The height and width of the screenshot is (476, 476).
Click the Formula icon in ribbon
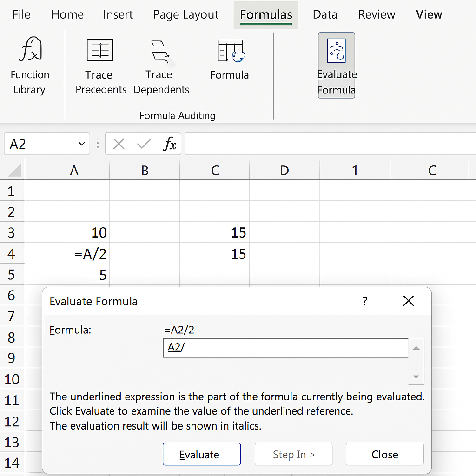231,51
